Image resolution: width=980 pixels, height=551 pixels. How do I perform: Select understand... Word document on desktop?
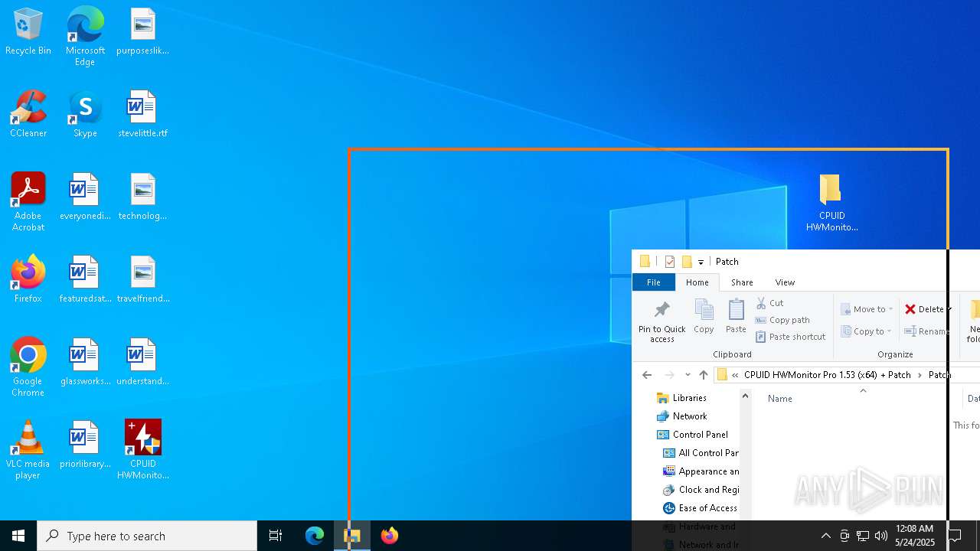tap(142, 363)
